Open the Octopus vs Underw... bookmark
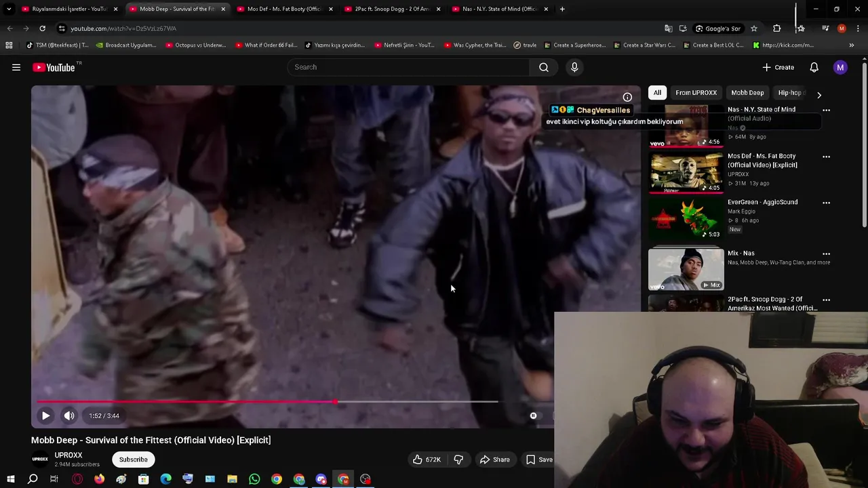This screenshot has height=488, width=868. point(195,45)
